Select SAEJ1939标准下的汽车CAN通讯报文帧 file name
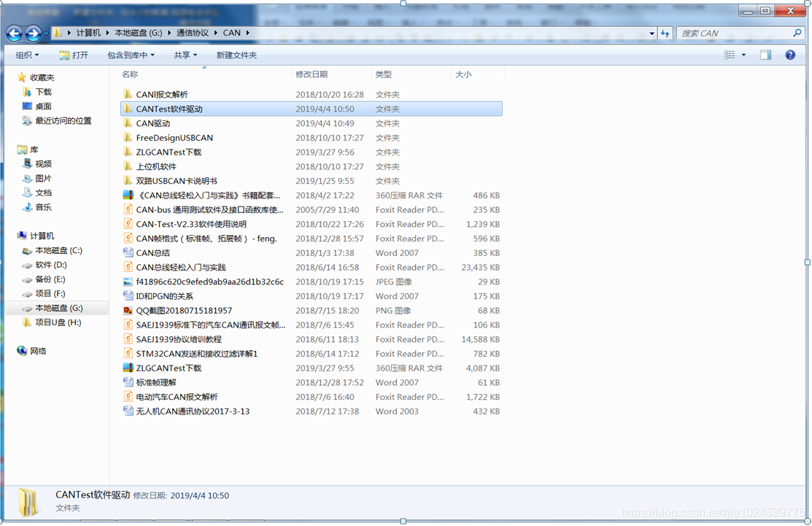Screen dimensions: 812x526 [x=211, y=325]
